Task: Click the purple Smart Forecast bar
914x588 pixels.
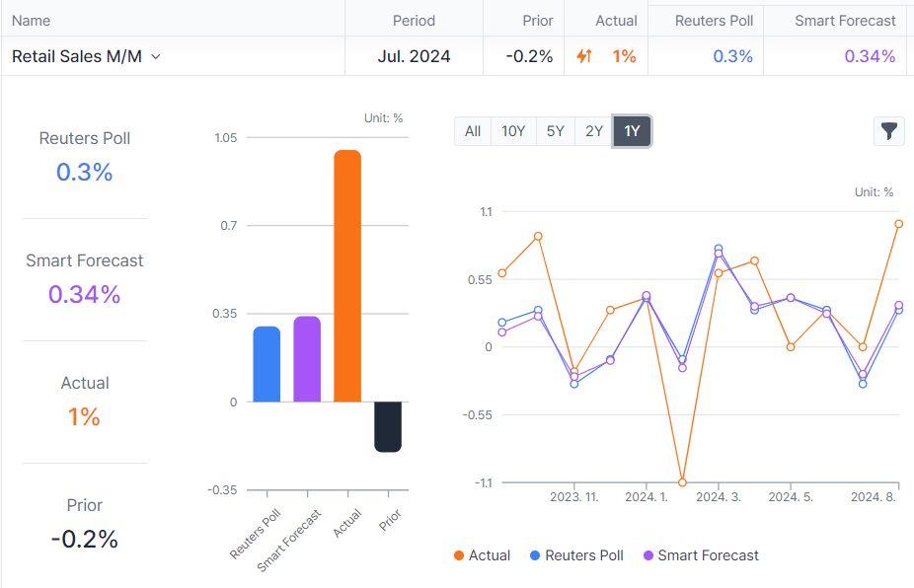Action: click(307, 359)
